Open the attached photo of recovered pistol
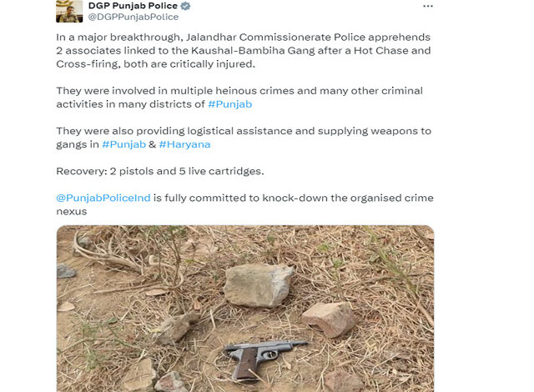Image resolution: width=534 pixels, height=392 pixels. coord(245,309)
